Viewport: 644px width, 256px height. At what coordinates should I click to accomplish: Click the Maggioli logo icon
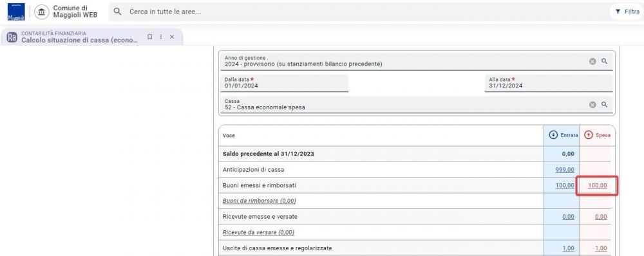16,12
